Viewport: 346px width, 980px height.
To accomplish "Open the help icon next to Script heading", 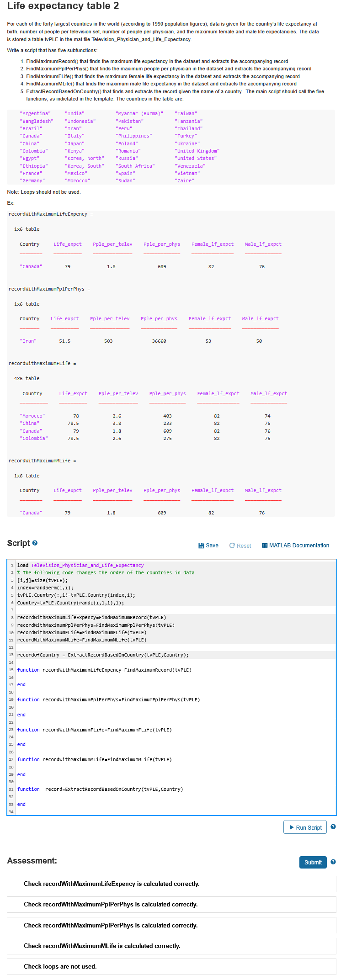I will click(35, 543).
